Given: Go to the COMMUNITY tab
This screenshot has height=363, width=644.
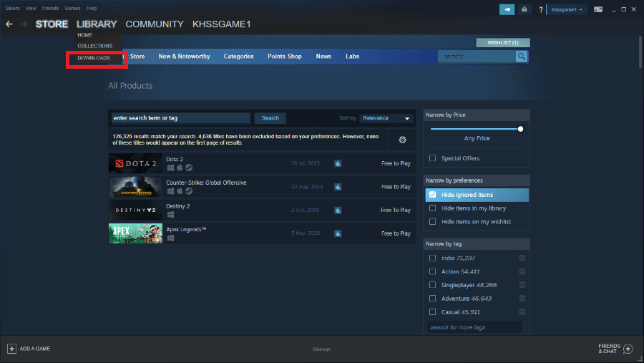Looking at the screenshot, I should pyautogui.click(x=155, y=24).
